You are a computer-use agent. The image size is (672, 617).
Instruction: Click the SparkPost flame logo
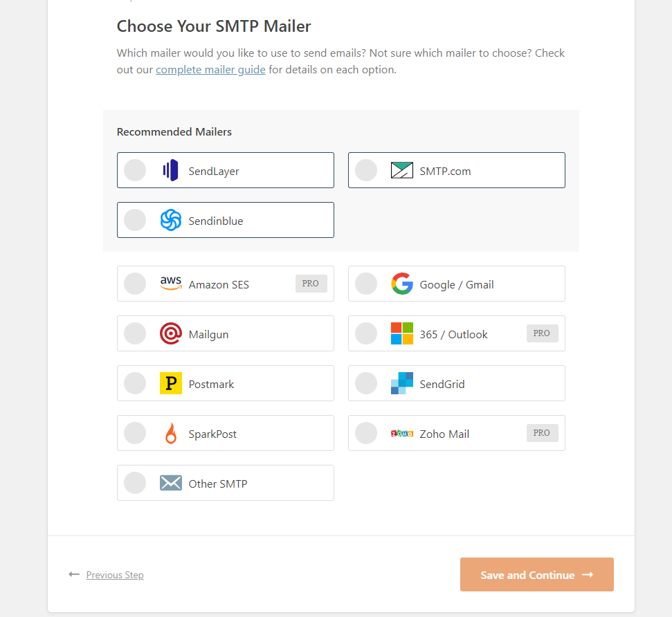170,433
